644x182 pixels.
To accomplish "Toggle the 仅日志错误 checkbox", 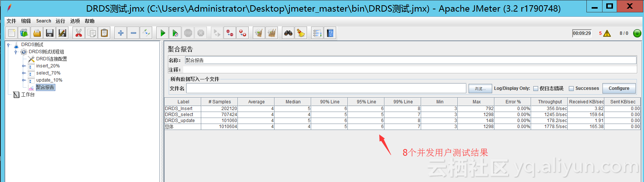I will click(x=536, y=89).
